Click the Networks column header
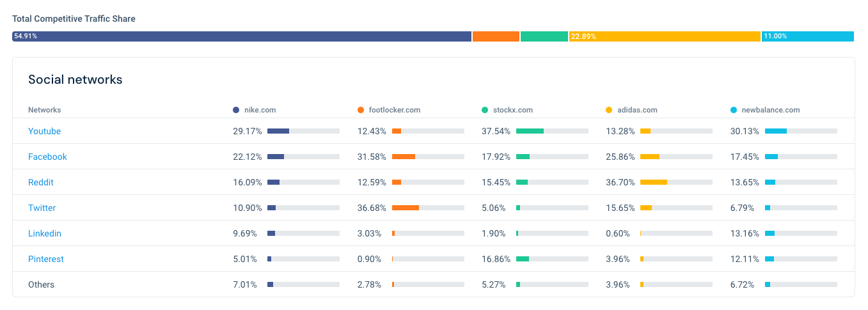 click(x=45, y=110)
